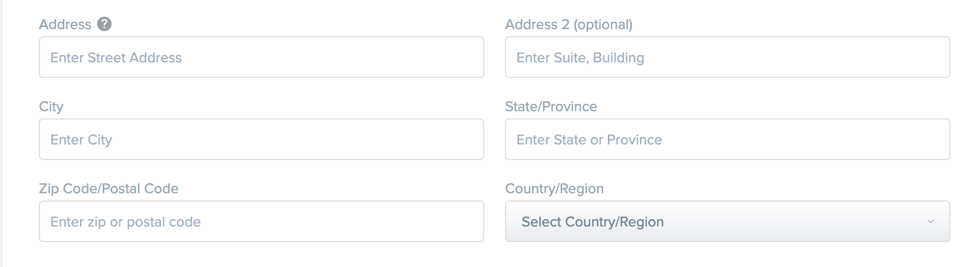Screen dimensions: 980x267
Task: Focus the Enter Street Address field
Action: coord(262,57)
